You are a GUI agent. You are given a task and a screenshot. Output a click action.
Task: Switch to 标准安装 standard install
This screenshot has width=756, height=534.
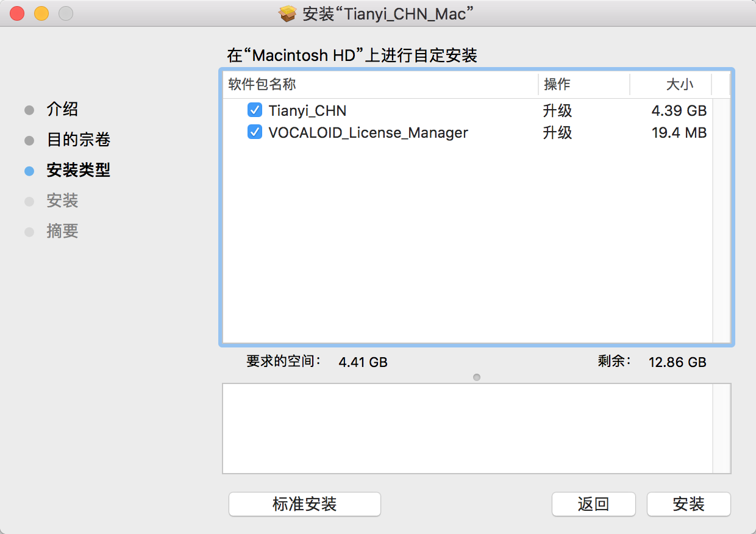pyautogui.click(x=305, y=504)
